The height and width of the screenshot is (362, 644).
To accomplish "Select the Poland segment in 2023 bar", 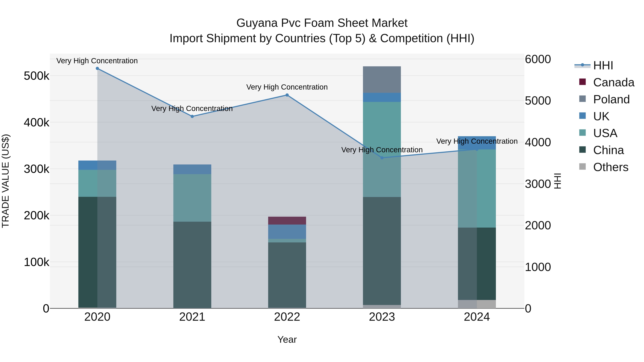I will (x=382, y=80).
